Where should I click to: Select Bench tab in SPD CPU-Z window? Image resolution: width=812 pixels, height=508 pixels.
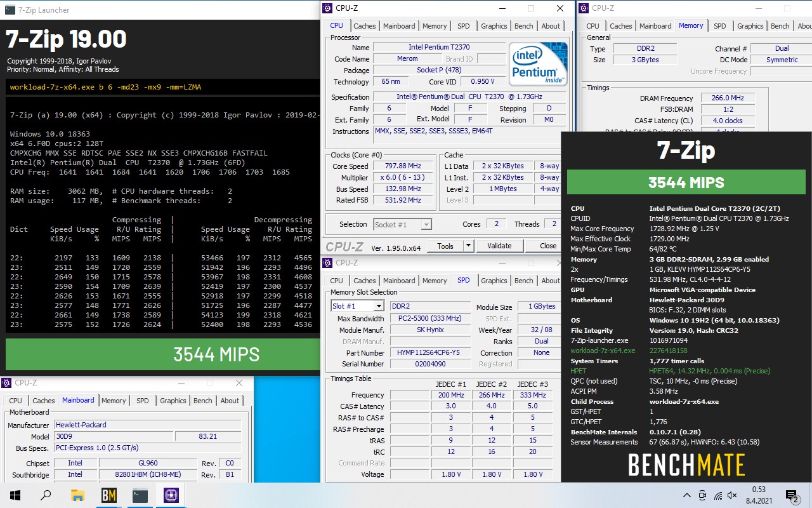click(x=524, y=281)
